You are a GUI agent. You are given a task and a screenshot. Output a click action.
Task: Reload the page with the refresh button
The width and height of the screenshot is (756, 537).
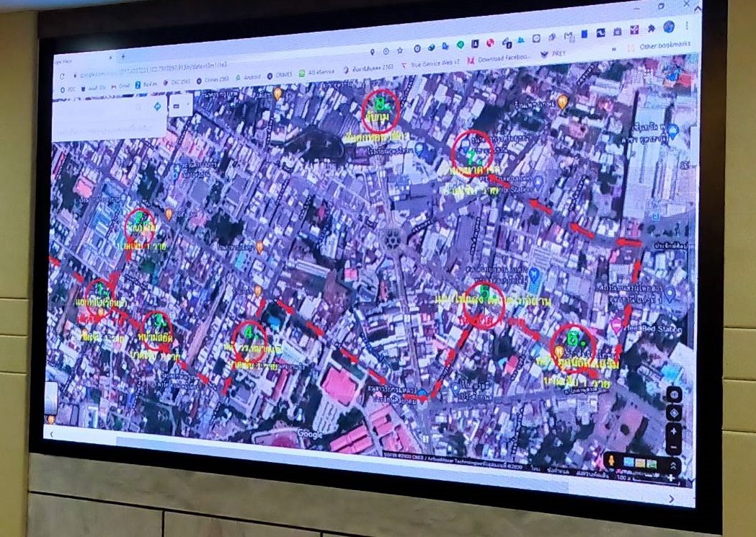click(62, 76)
